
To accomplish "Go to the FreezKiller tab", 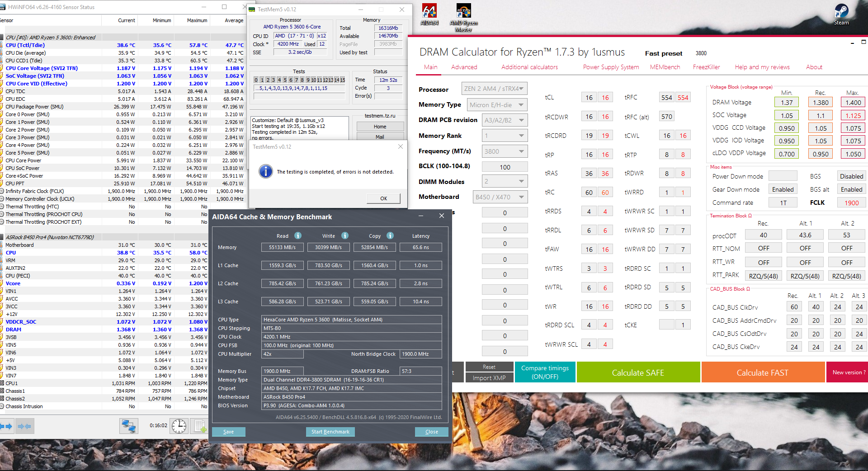I will coord(706,67).
